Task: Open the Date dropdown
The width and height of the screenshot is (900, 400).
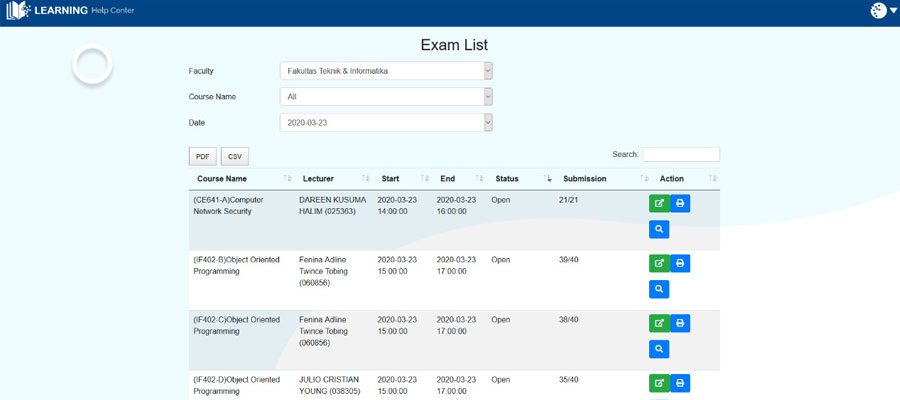Action: click(386, 122)
